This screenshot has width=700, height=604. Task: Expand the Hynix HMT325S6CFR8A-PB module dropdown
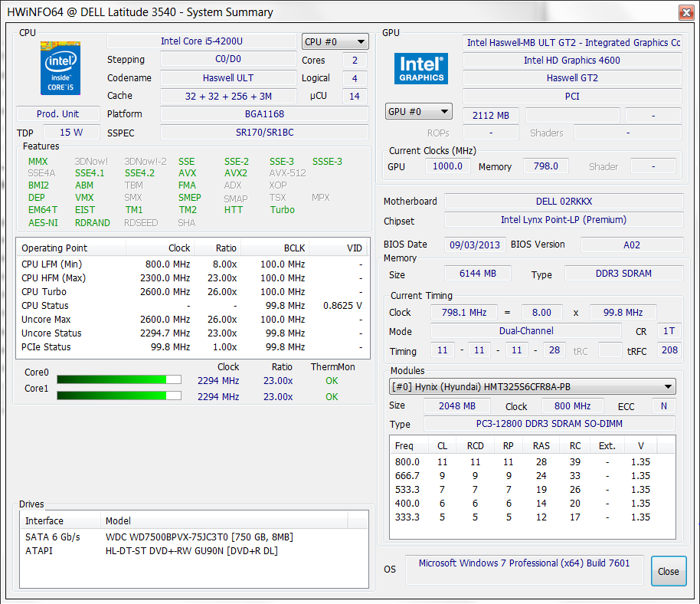(532, 387)
